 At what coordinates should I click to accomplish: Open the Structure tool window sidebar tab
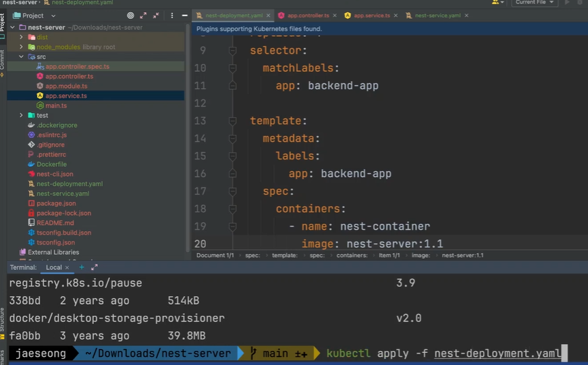coord(2,323)
